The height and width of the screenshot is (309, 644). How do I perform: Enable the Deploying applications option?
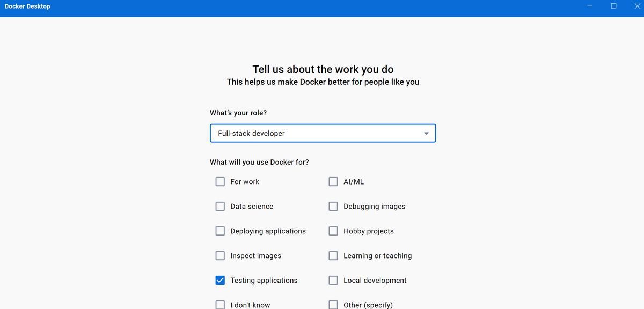click(x=220, y=231)
